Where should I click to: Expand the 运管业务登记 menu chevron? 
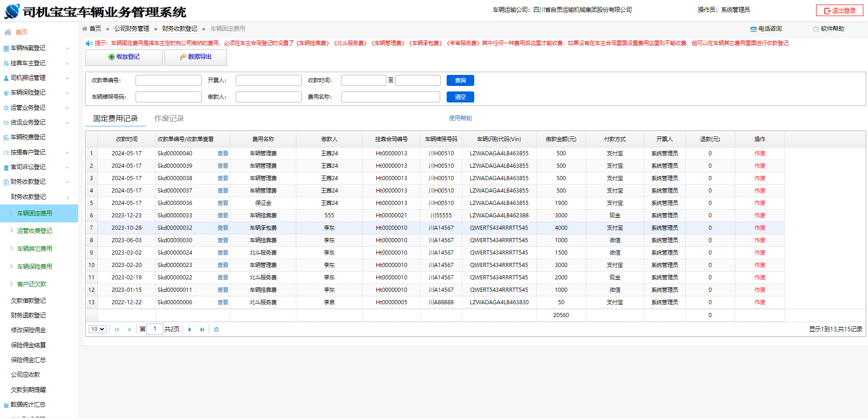tap(68, 108)
